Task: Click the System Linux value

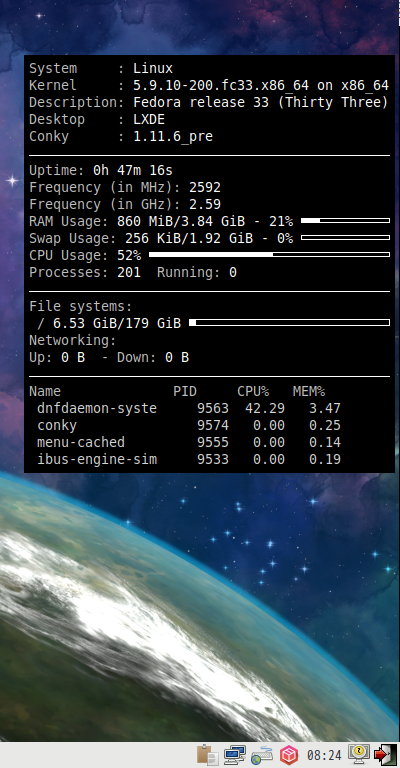Action: [x=153, y=69]
